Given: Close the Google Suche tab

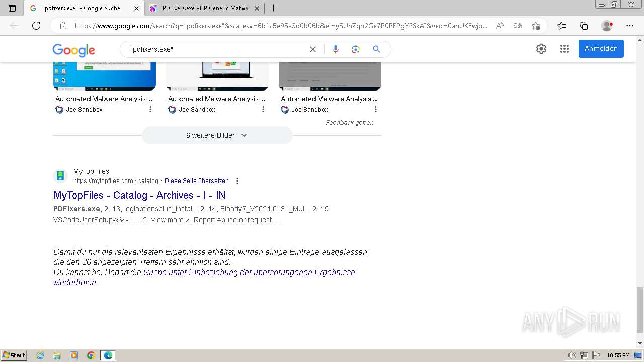Looking at the screenshot, I should (137, 8).
